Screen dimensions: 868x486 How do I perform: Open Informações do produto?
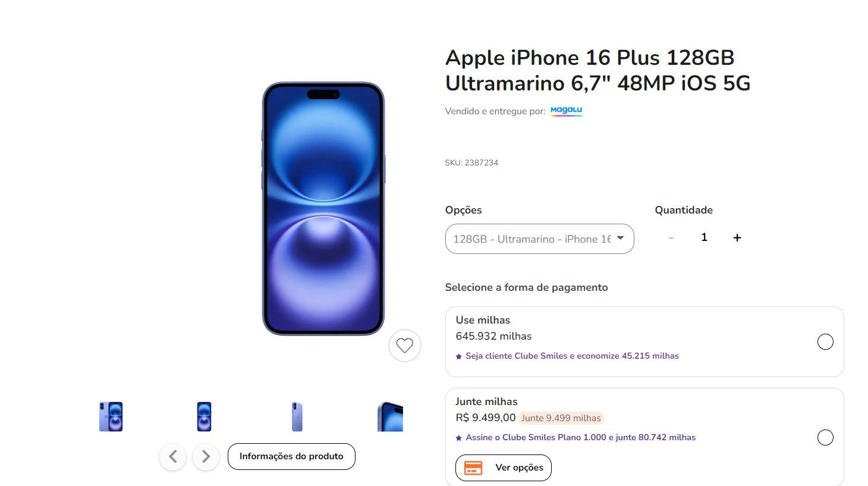coord(291,456)
